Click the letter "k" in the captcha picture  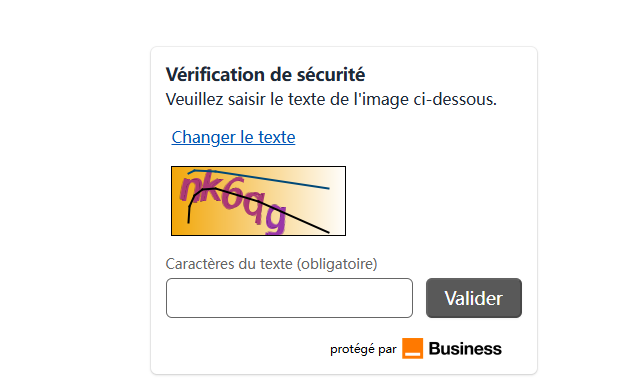[x=210, y=187]
